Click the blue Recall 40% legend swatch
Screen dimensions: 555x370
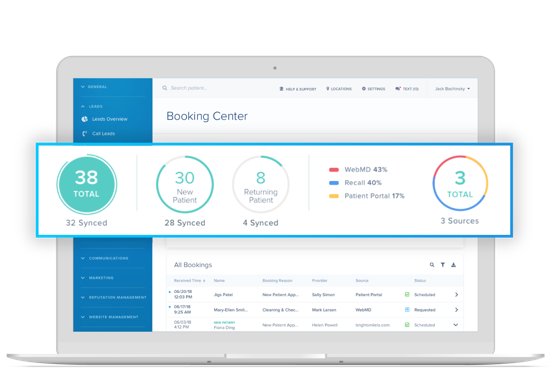tap(334, 183)
